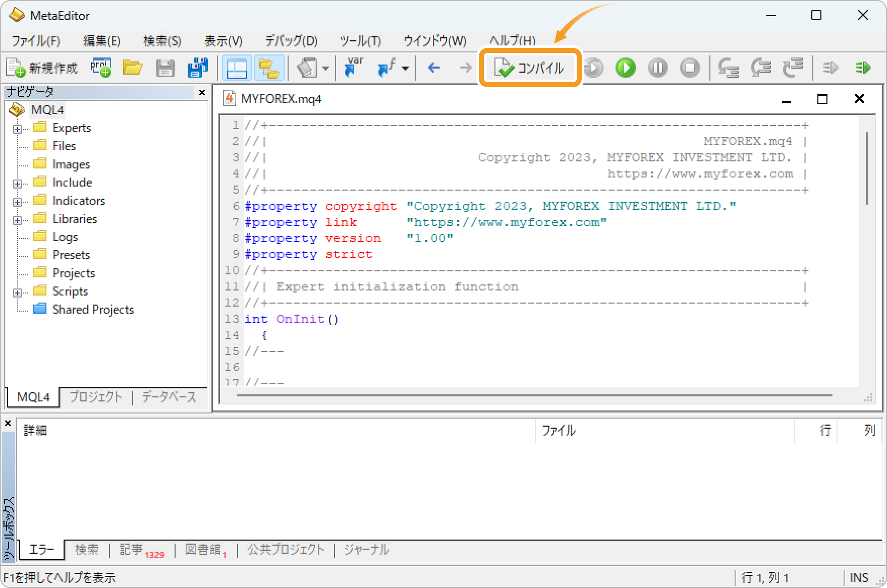Select the Shared Projects folder
Image resolution: width=887 pixels, height=588 pixels.
(93, 309)
